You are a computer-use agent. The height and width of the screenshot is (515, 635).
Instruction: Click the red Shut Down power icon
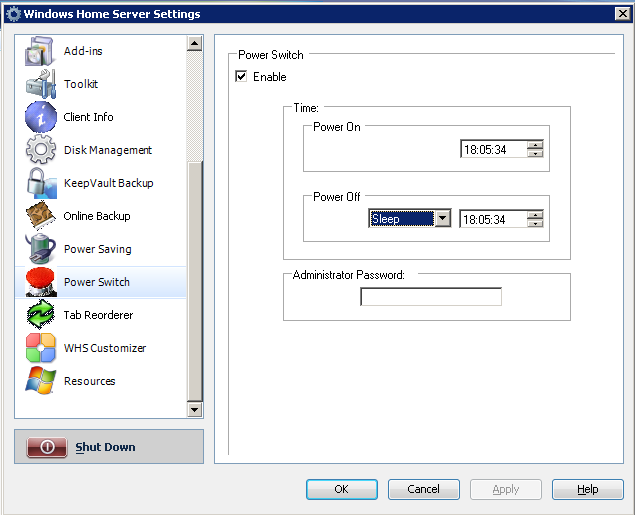pyautogui.click(x=47, y=447)
